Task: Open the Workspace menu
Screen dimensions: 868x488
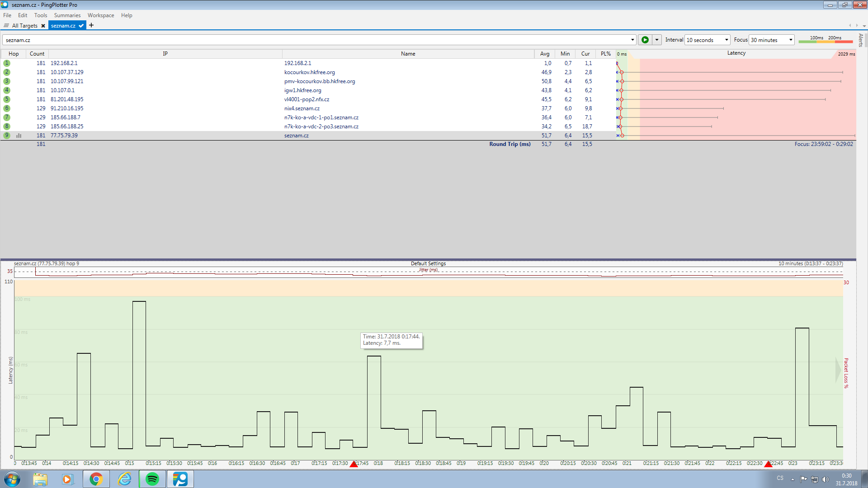Action: click(x=100, y=15)
